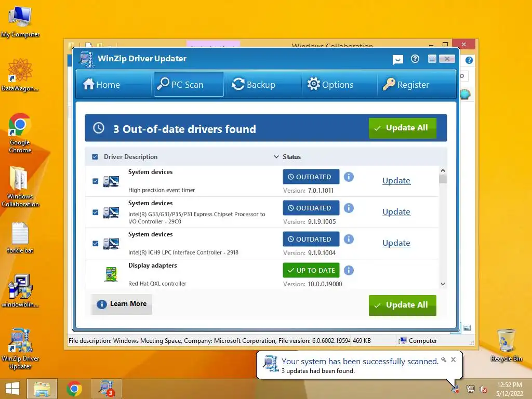Uncheck the High precision event timer checkbox
Image resolution: width=532 pixels, height=399 pixels.
click(96, 181)
